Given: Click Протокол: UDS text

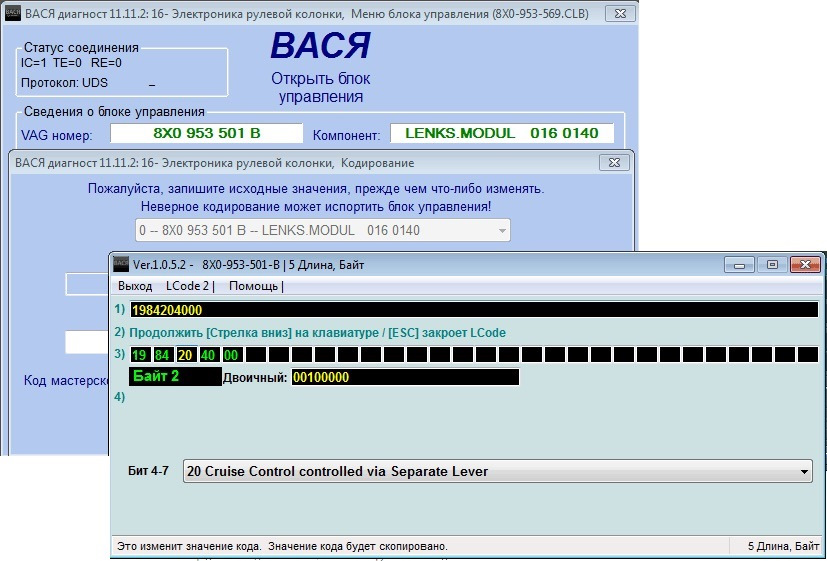Looking at the screenshot, I should (64, 83).
